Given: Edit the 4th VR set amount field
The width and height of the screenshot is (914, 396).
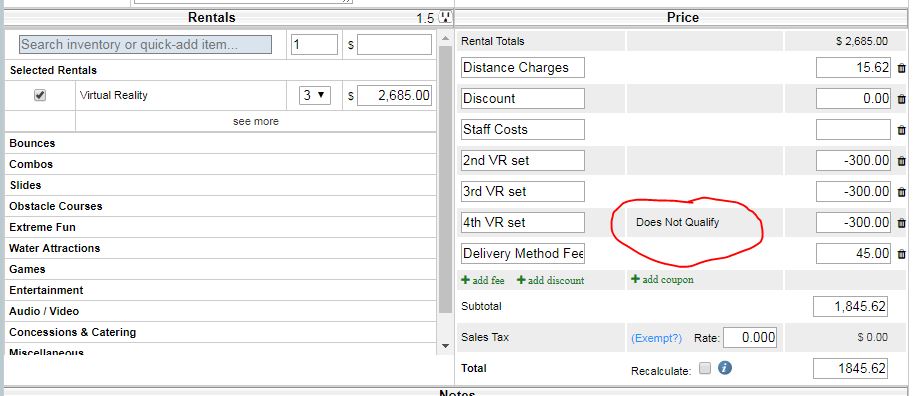Looking at the screenshot, I should 853,222.
